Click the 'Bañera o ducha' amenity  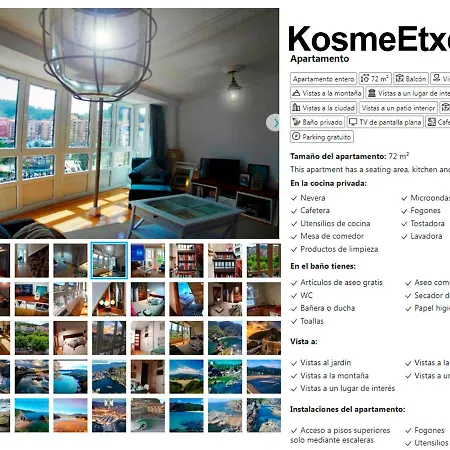[x=327, y=308]
